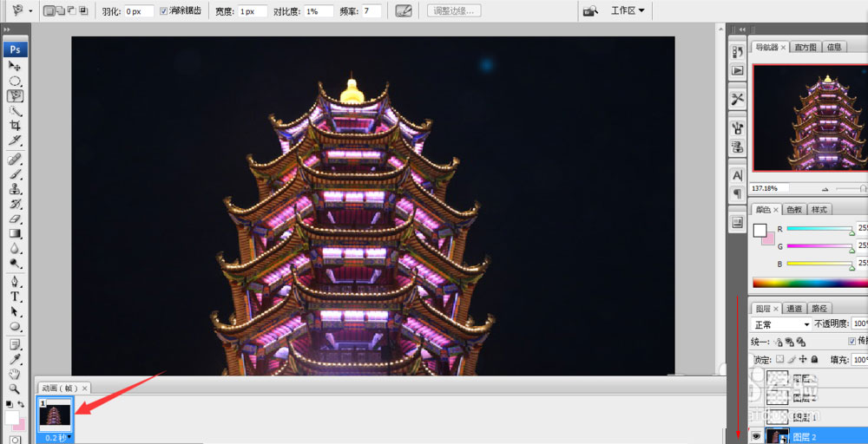This screenshot has height=444, width=868.
Task: Switch to the 直方图 tab
Action: pos(806,48)
